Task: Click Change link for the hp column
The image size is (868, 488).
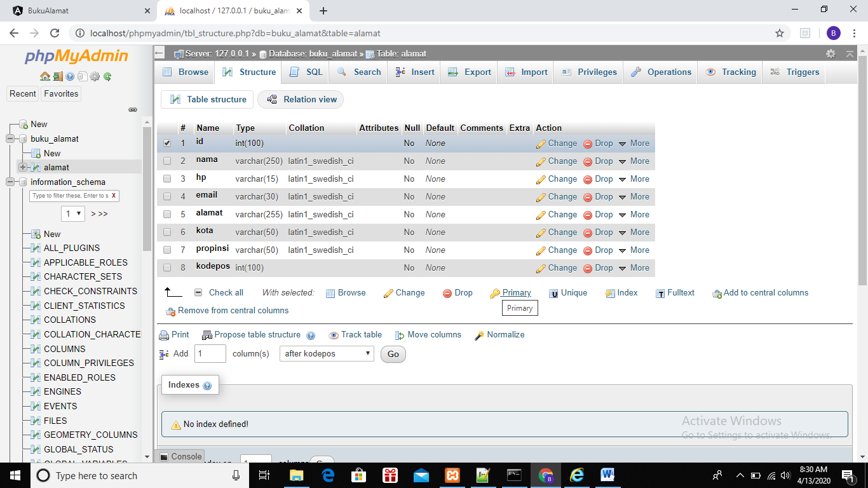Action: coord(557,179)
